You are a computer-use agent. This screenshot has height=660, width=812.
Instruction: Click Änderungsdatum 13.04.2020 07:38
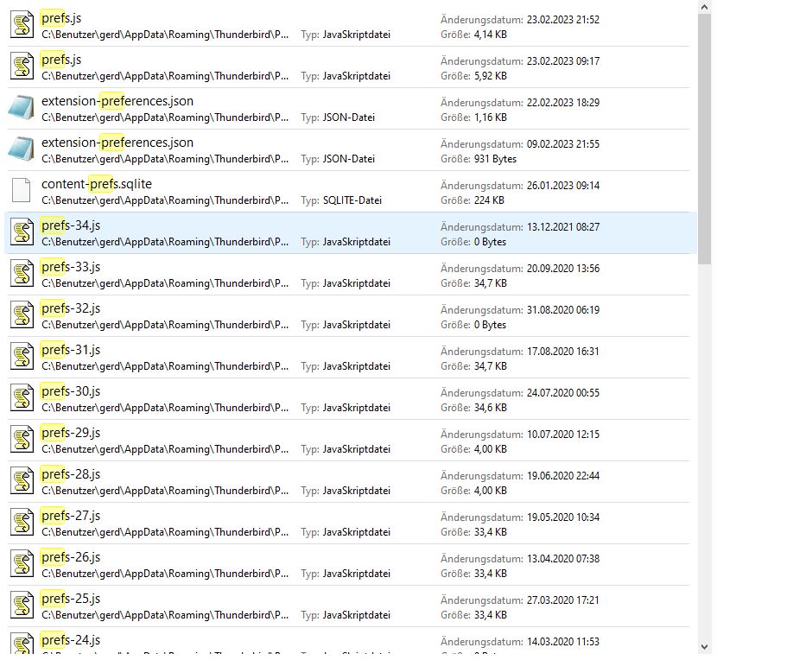coord(520,558)
